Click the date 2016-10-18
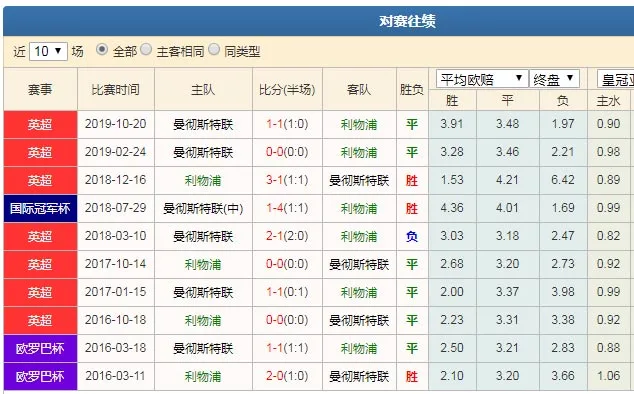Viewport: 634px width, 394px height. point(116,320)
